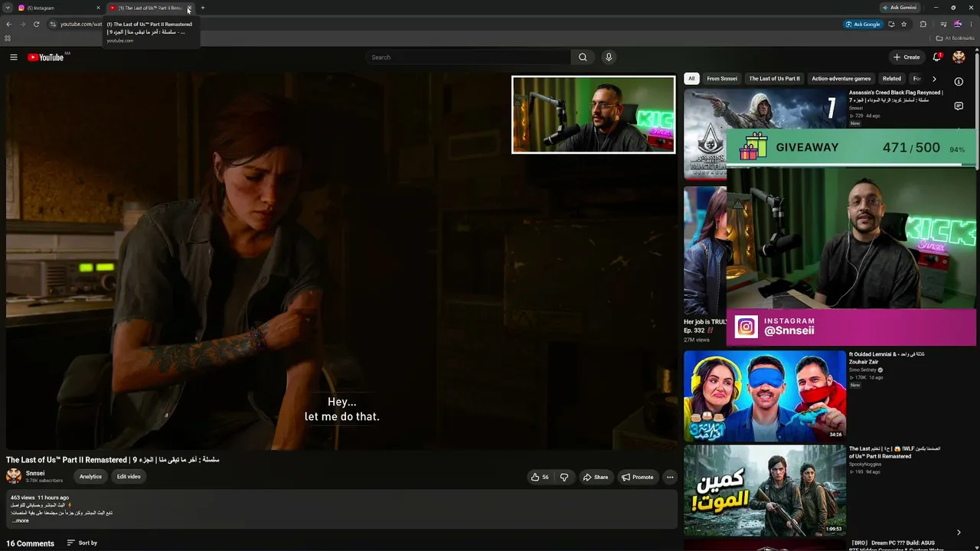Open YouTube notifications bell
Screen dimensions: 980x551
click(936, 57)
